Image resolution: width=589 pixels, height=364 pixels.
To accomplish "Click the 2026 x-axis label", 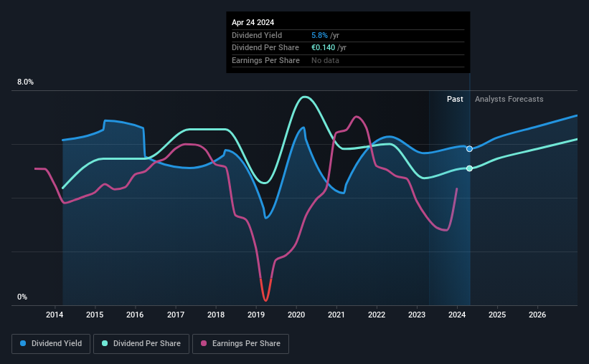I will click(x=537, y=315).
